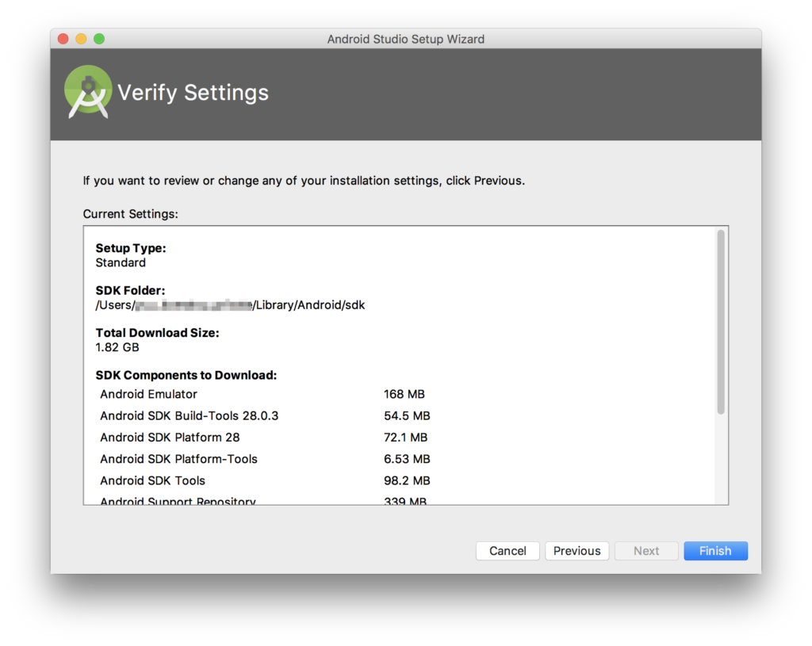
Task: Click the Current Settings label
Action: click(131, 214)
